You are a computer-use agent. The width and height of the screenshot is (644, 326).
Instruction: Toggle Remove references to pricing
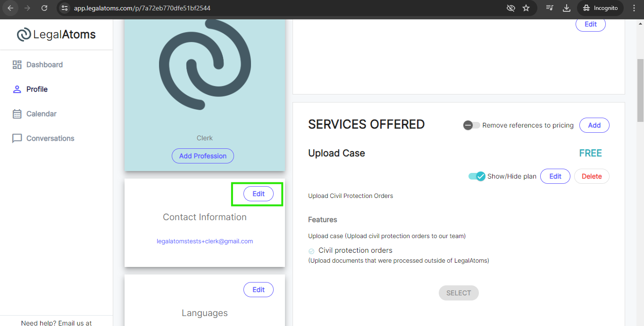click(471, 125)
